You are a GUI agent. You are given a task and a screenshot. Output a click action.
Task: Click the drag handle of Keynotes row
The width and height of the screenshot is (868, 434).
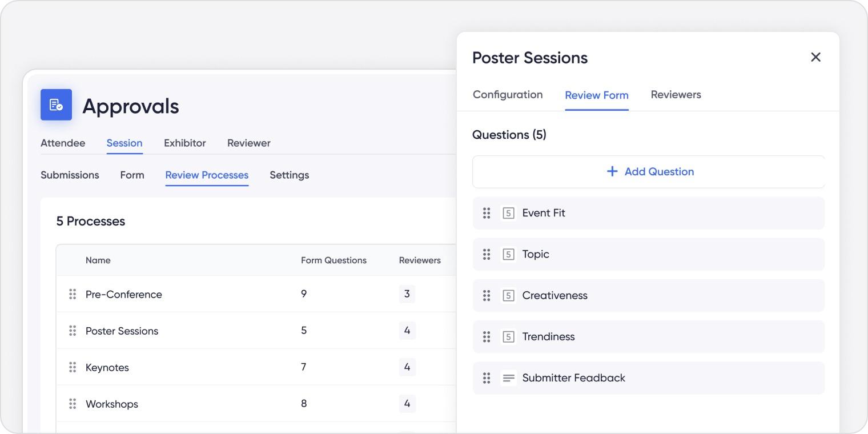click(73, 367)
